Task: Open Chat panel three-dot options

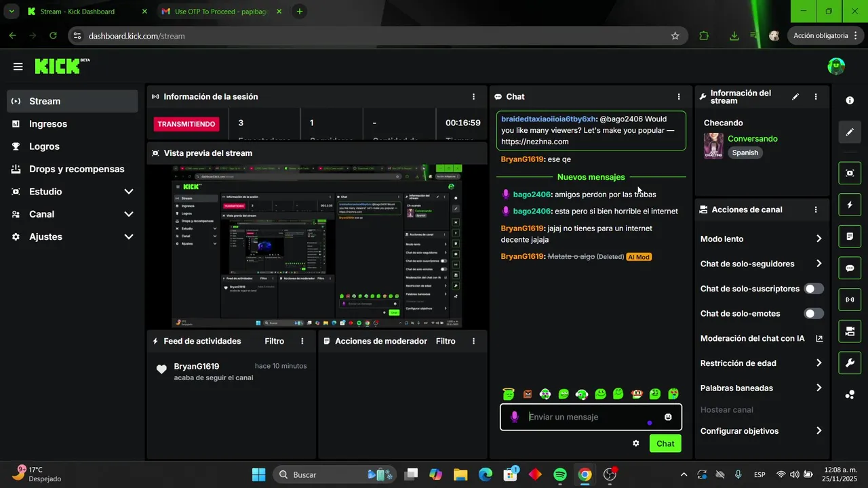Action: (x=679, y=97)
